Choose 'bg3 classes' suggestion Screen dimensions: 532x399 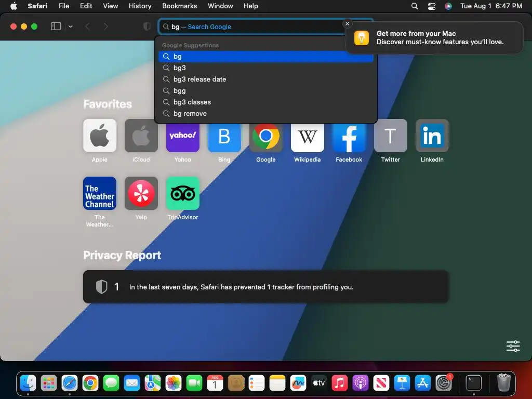tap(265, 102)
